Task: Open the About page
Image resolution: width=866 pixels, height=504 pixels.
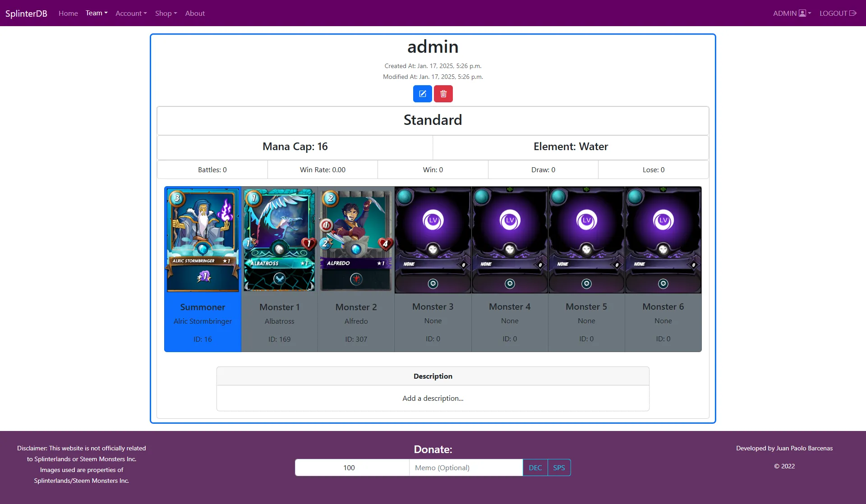Action: [195, 13]
